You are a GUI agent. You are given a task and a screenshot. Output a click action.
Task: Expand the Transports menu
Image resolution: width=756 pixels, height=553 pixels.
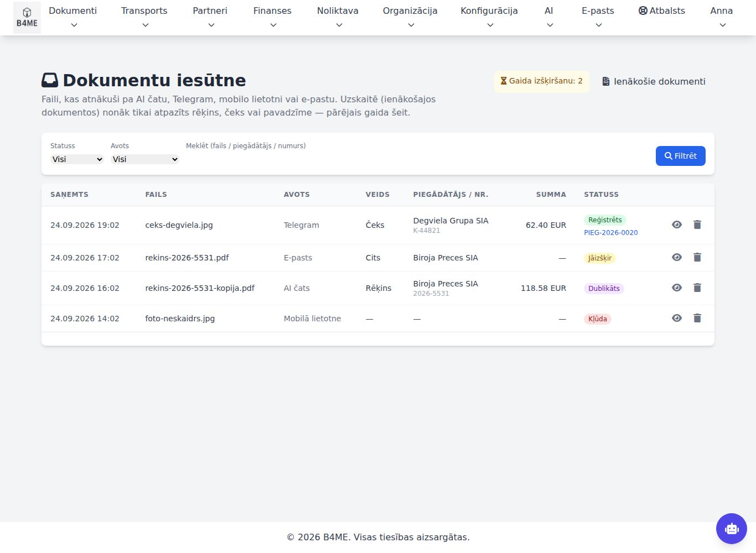(144, 17)
